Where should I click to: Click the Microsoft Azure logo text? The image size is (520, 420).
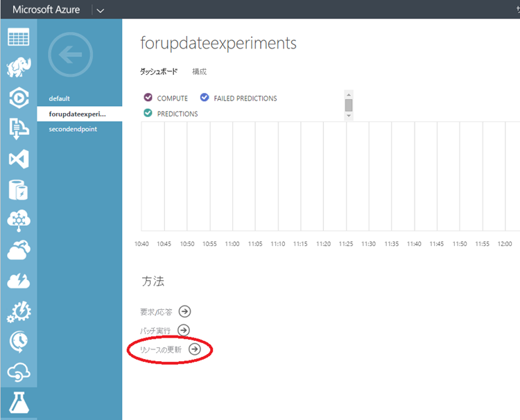[x=46, y=10]
